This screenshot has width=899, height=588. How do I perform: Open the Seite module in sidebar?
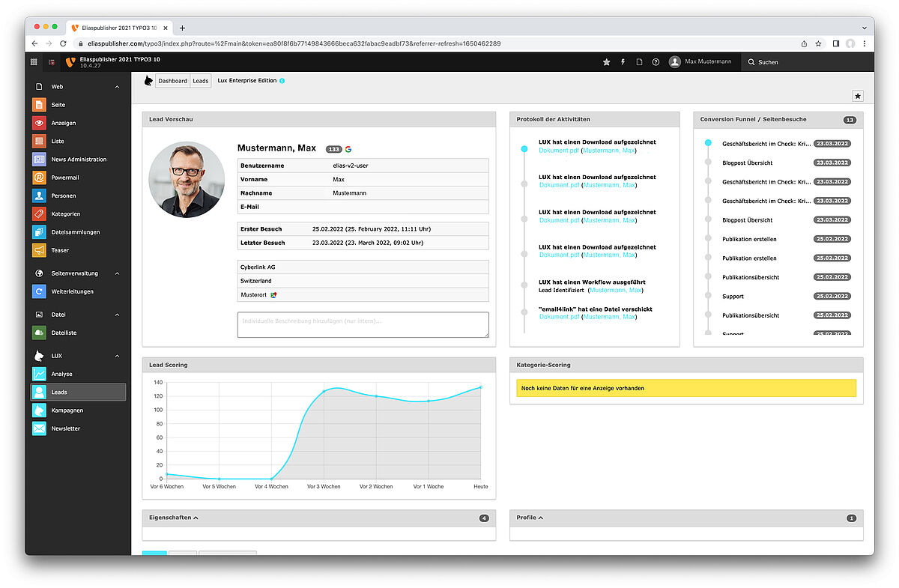[x=58, y=105]
